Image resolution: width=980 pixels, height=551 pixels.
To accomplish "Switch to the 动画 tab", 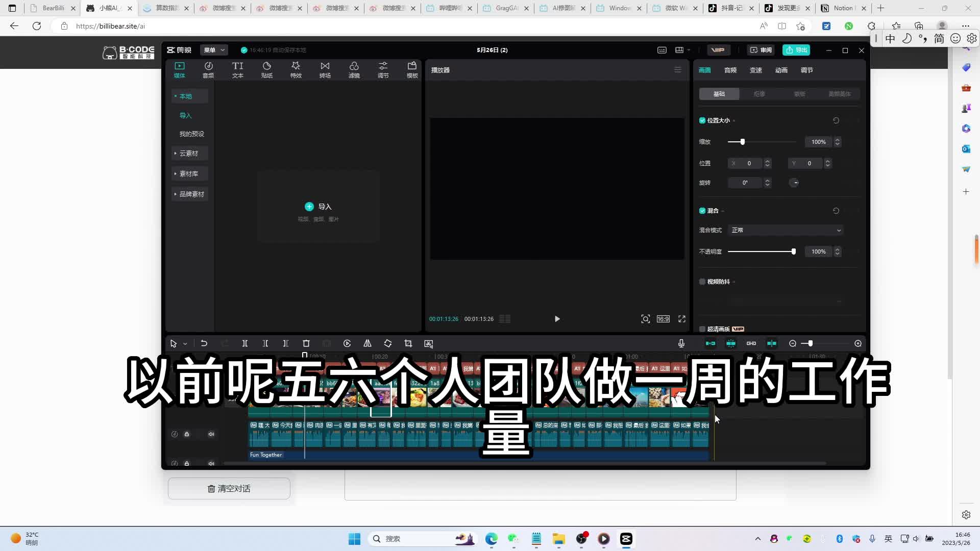I will tap(781, 70).
